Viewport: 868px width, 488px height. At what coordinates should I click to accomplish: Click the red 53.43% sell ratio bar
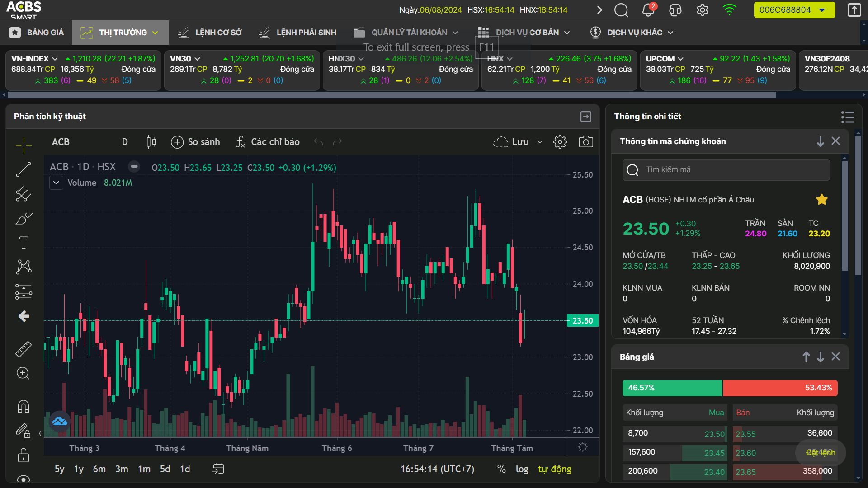coord(780,388)
